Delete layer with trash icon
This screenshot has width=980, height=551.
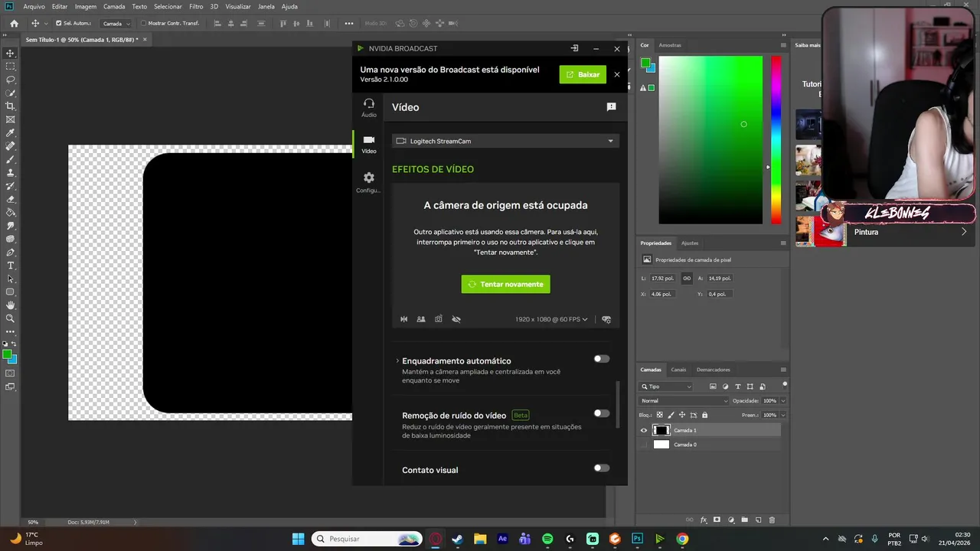(x=772, y=520)
